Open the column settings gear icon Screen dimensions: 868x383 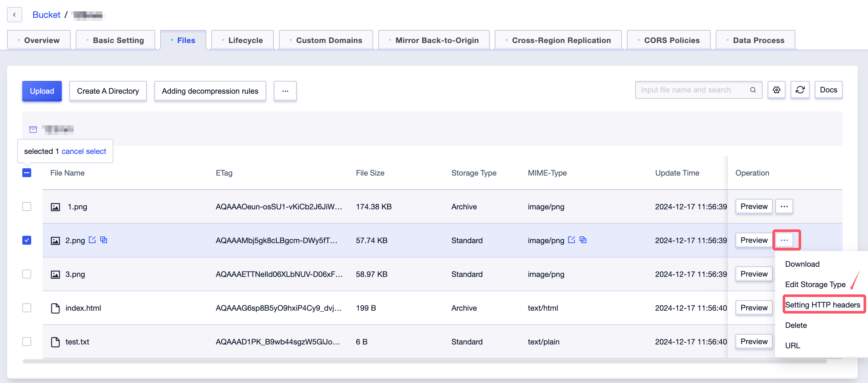point(776,90)
